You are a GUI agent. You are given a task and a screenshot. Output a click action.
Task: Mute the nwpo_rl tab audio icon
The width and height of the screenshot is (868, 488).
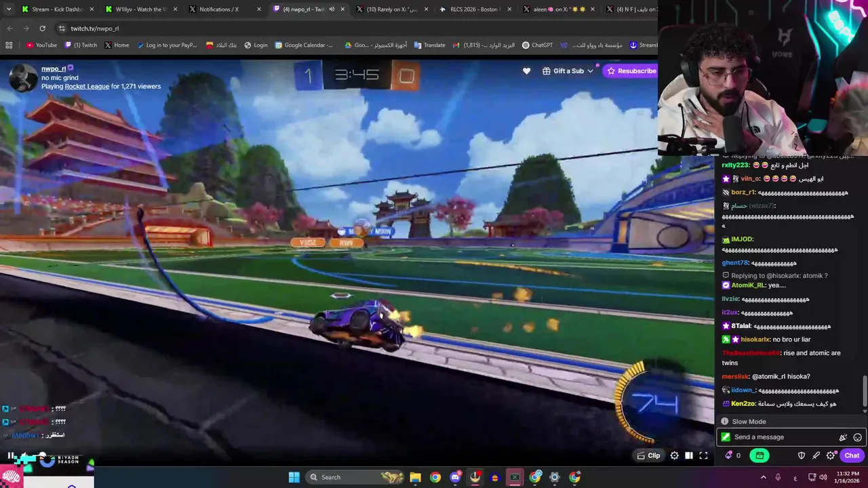332,9
